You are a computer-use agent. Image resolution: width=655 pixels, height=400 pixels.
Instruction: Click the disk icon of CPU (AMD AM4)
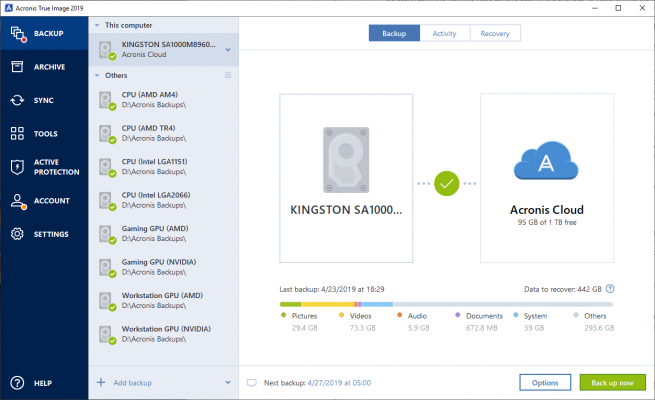coord(107,100)
